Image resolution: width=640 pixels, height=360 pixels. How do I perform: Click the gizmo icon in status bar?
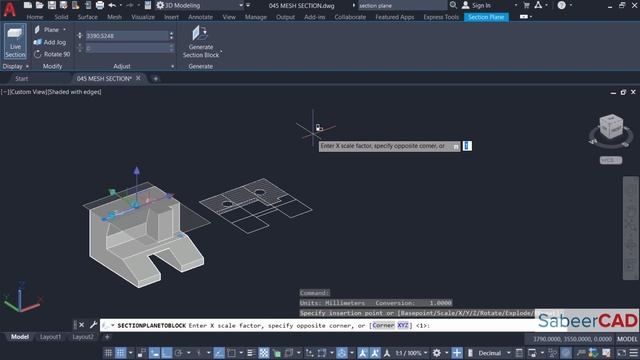pos(342,353)
